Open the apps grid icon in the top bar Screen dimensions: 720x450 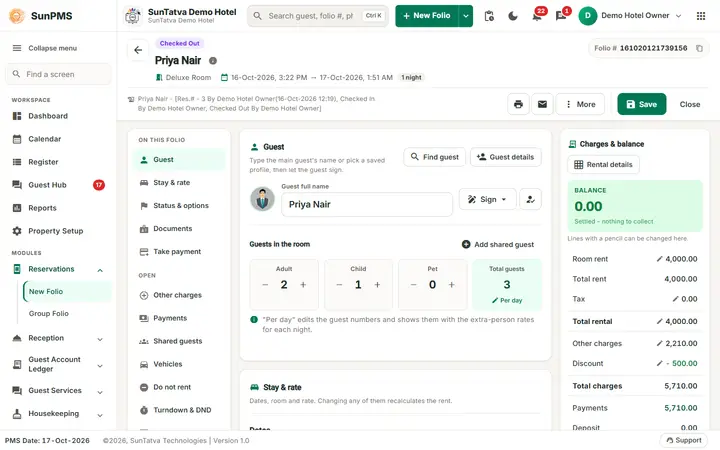[x=701, y=16]
